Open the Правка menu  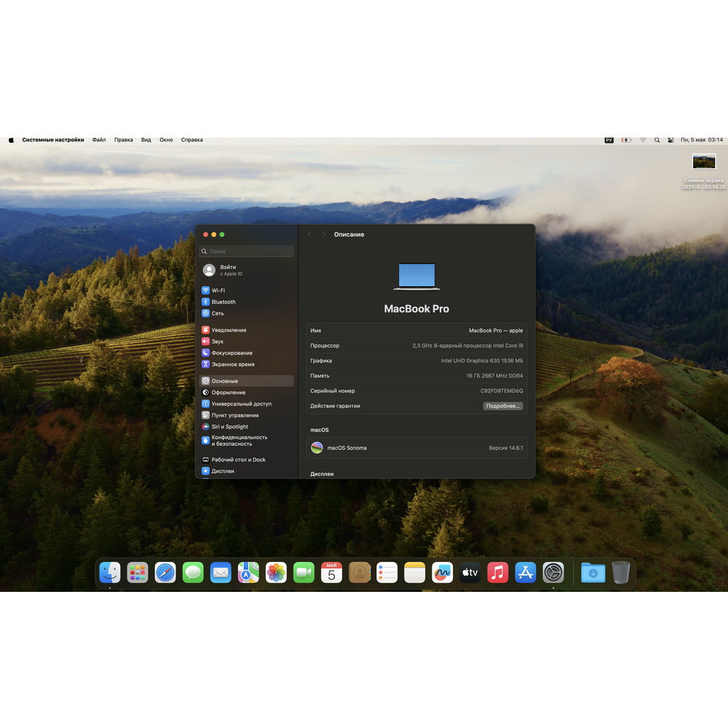click(124, 140)
